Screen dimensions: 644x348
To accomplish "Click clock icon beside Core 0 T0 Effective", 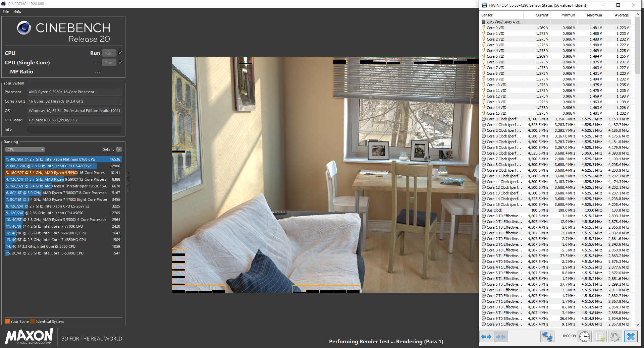I will point(484,216).
